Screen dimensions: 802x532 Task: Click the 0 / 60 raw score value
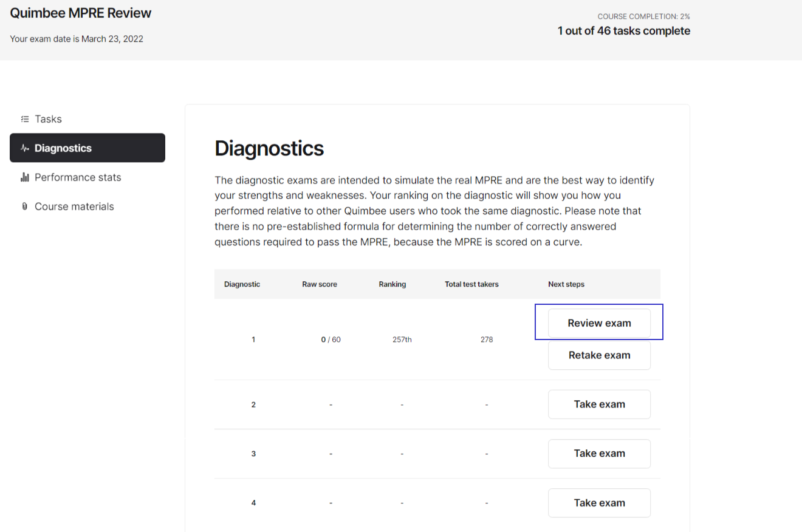[331, 339]
